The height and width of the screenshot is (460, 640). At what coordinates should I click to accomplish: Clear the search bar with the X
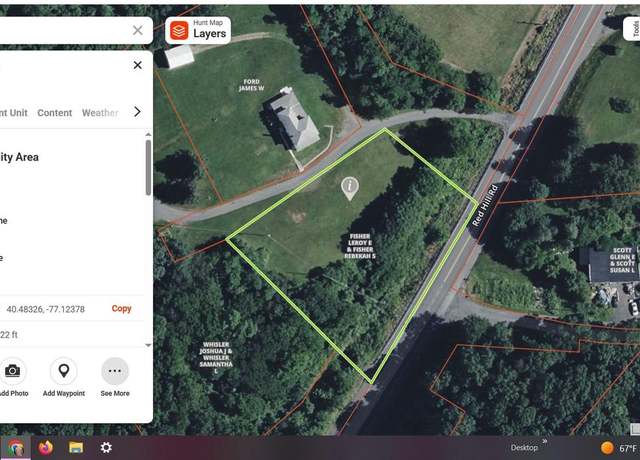tap(138, 30)
